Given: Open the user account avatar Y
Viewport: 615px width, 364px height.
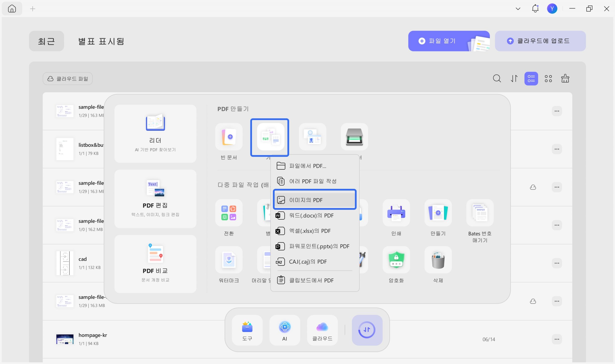Looking at the screenshot, I should (552, 9).
